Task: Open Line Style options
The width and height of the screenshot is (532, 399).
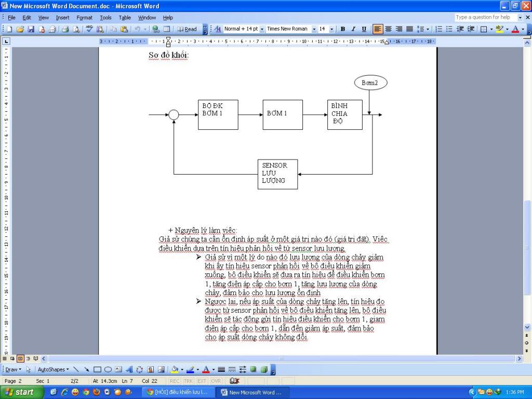Action: point(221,369)
